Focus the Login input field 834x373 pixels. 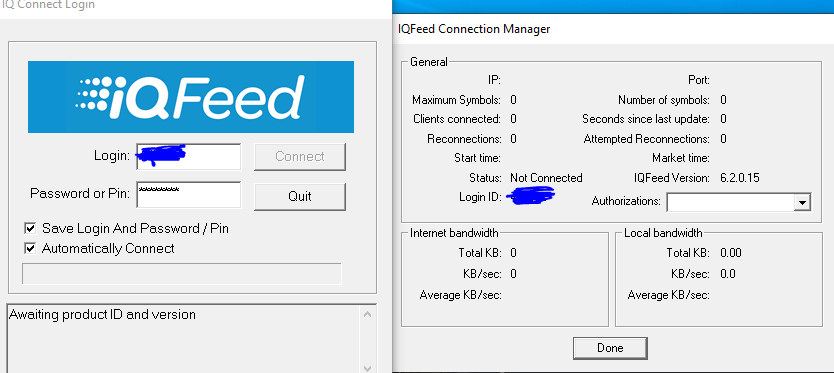click(189, 156)
